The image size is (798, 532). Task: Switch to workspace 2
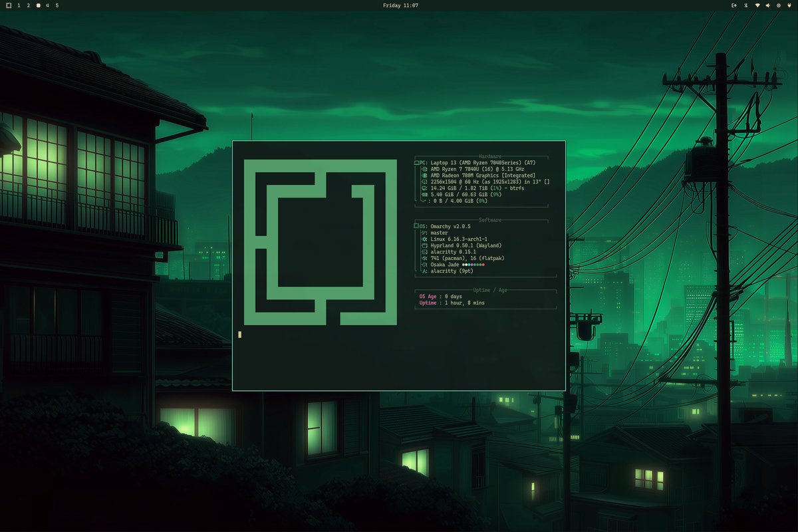29,5
